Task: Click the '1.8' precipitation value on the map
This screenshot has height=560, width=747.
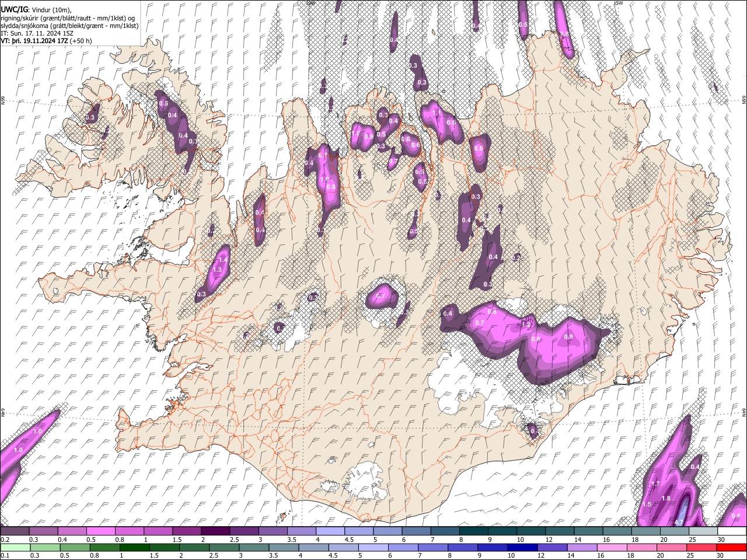Action: pos(666,498)
